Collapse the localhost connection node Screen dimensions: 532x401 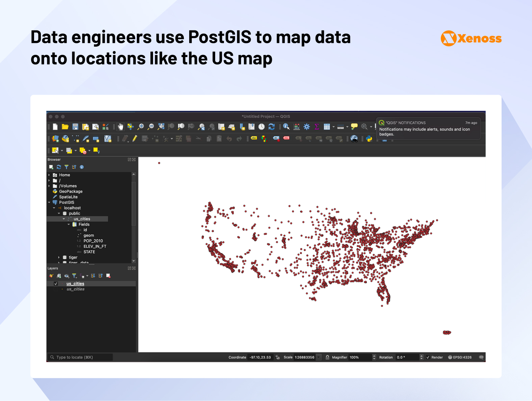pyautogui.click(x=54, y=208)
